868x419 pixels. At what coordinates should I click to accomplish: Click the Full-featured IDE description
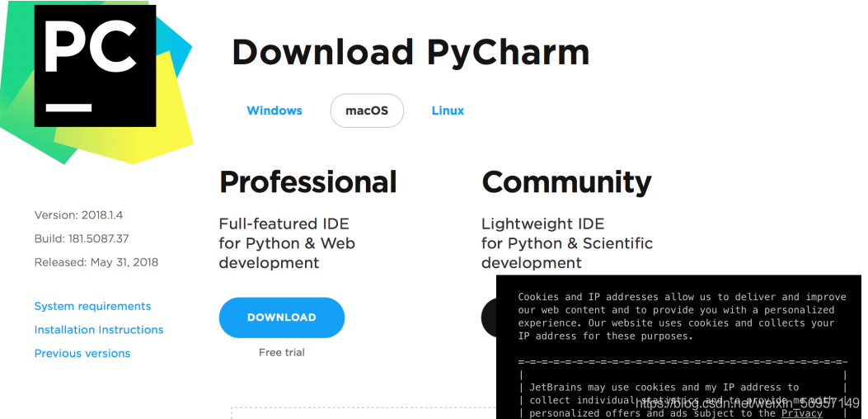point(287,243)
